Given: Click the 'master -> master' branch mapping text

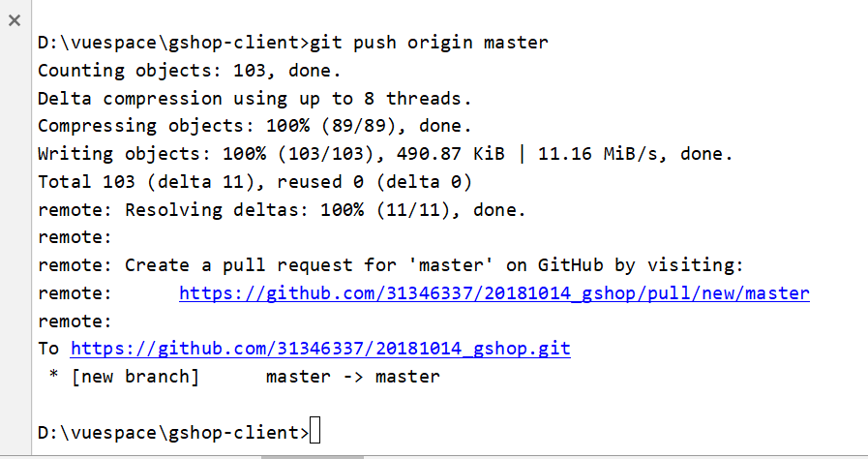Looking at the screenshot, I should tap(353, 377).
